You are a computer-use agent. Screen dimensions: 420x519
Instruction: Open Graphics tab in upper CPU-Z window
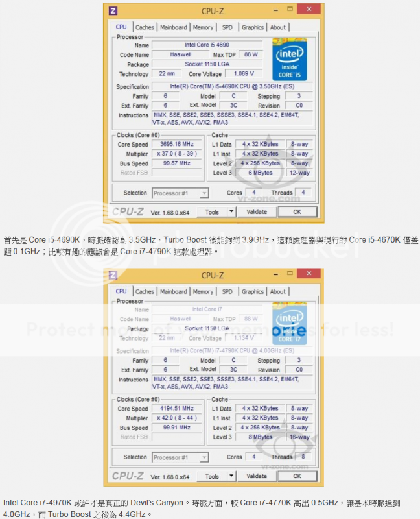253,27
